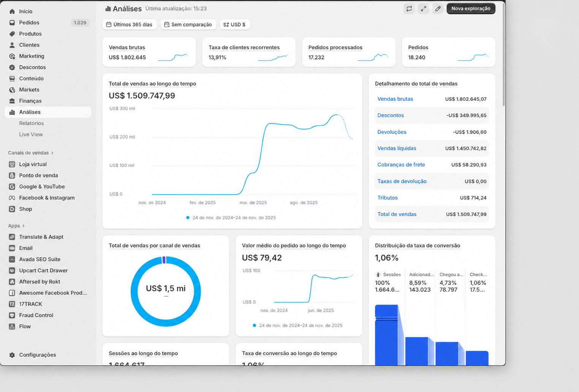Screen dimensions: 579x392
Task: Open the Sem comparação selector
Action: point(188,24)
